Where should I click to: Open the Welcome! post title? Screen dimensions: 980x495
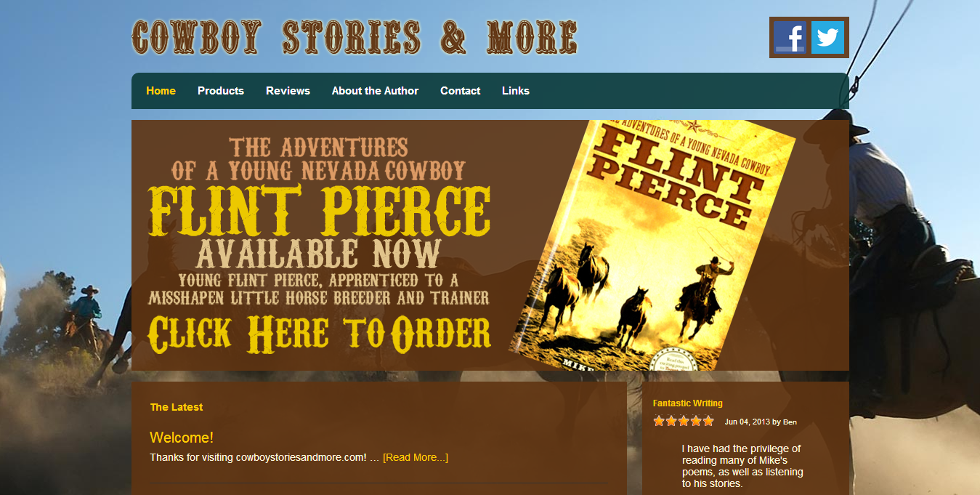pos(182,438)
